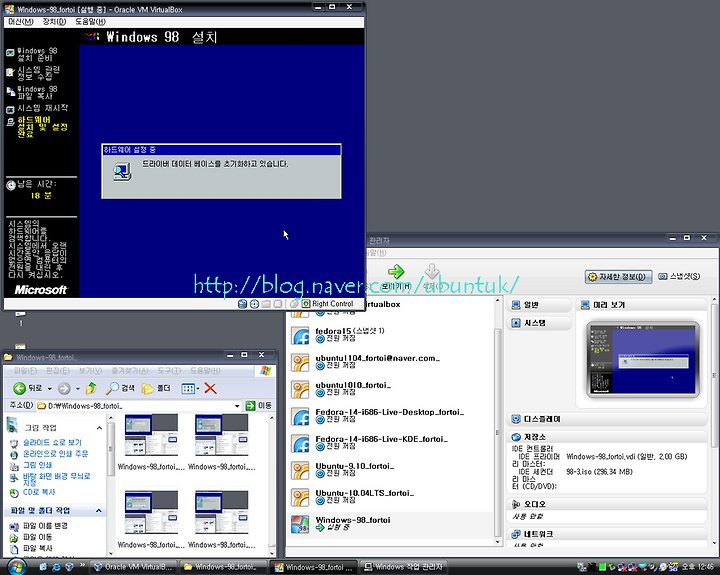Open Explorer File (파일) menu
The width and height of the screenshot is (720, 575).
[25, 371]
